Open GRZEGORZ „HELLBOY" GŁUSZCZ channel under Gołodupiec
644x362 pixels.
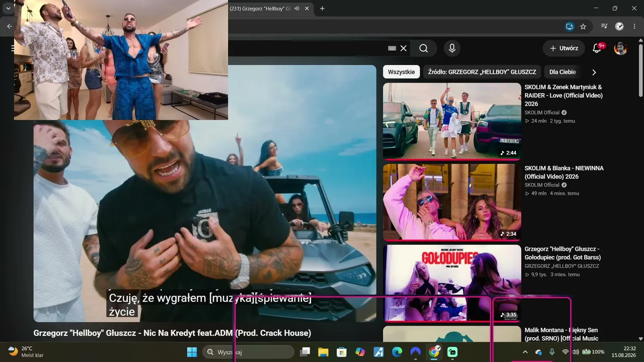tap(562, 266)
